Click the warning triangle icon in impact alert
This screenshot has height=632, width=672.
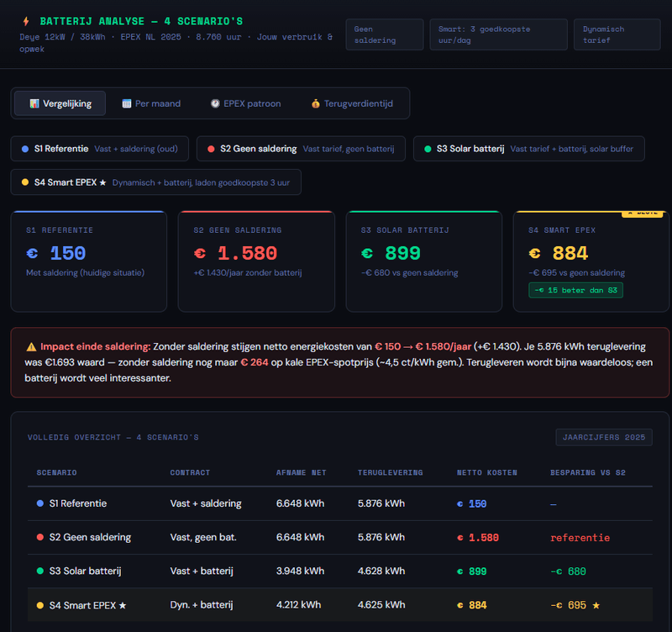[31, 347]
